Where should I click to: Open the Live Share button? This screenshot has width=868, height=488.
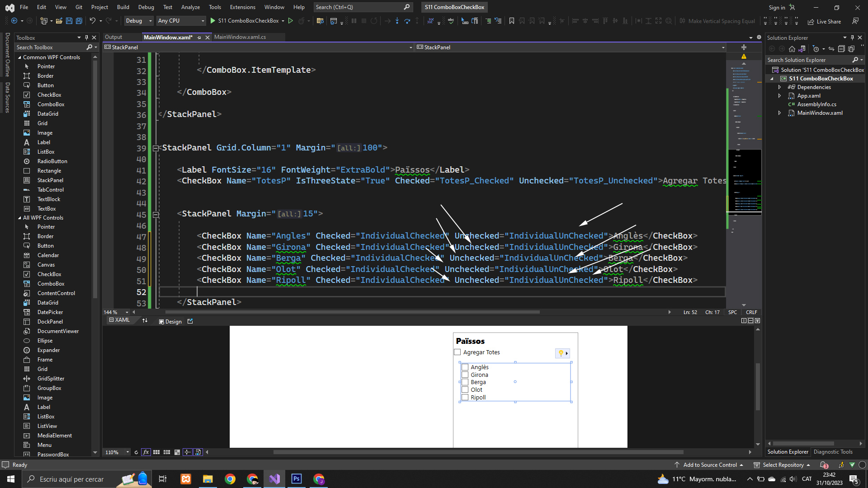click(824, 21)
